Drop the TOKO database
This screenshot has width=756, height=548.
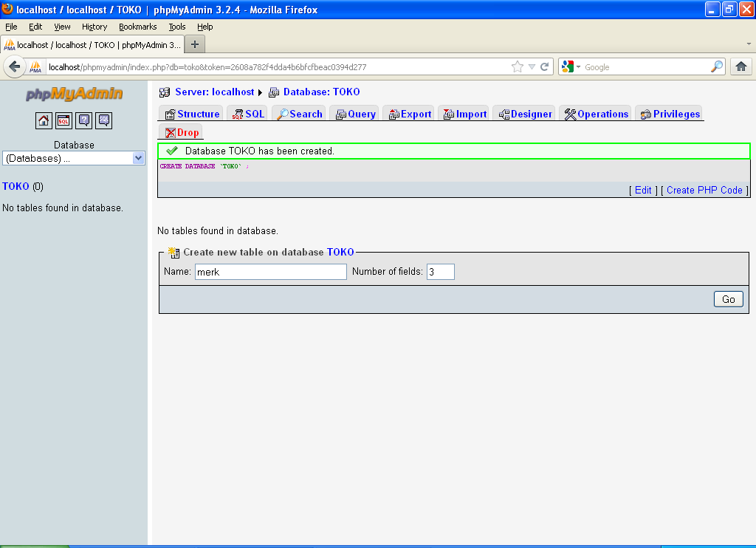click(180, 132)
